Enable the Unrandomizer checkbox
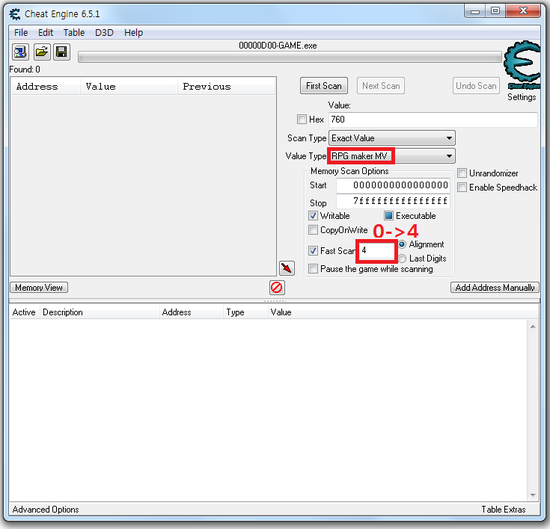550x529 pixels. 462,173
